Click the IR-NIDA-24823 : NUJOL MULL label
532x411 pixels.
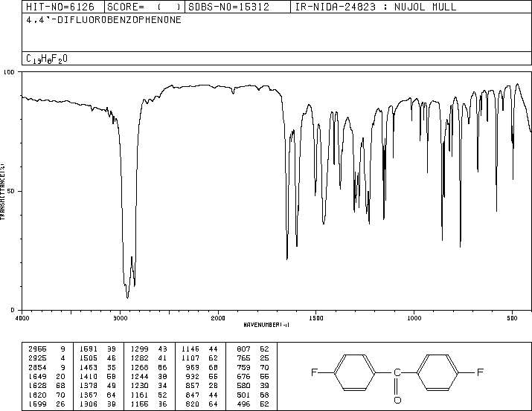tap(376, 7)
